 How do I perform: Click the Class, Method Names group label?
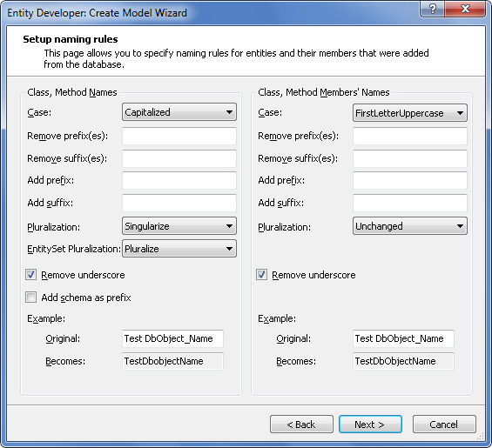[x=72, y=92]
